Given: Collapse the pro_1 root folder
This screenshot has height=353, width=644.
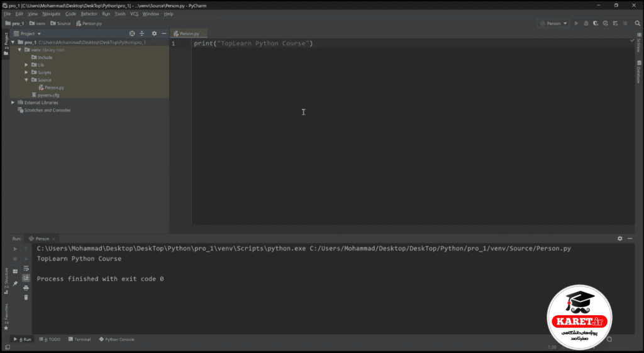Looking at the screenshot, I should tap(13, 42).
